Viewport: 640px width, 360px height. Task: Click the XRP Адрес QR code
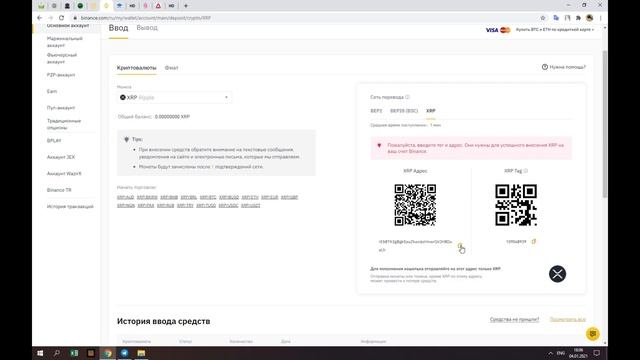[415, 205]
